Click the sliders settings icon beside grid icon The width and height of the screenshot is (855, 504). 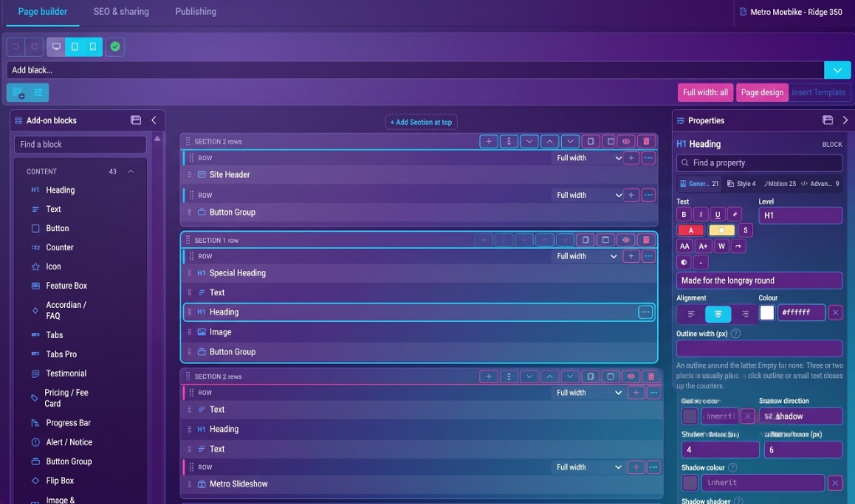(38, 93)
